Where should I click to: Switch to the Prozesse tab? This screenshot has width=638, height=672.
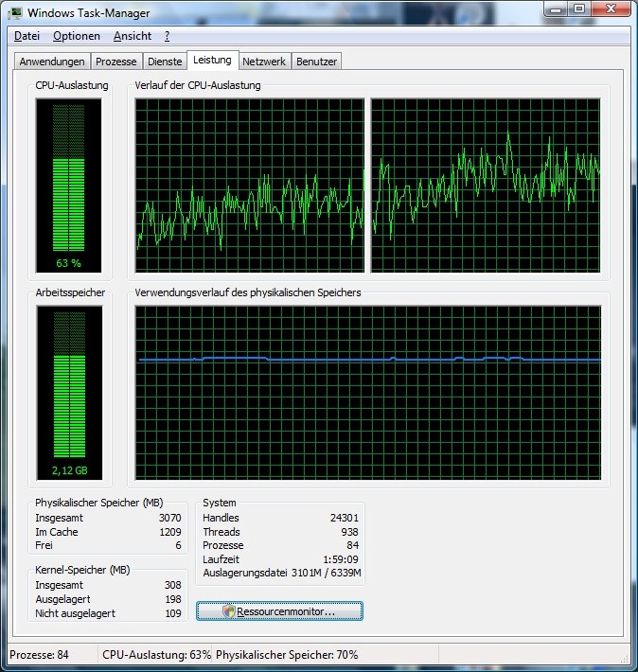tap(115, 62)
